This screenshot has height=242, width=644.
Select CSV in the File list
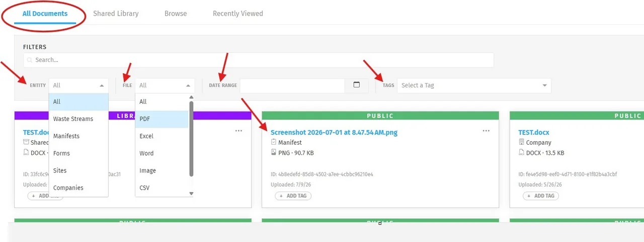point(162,188)
